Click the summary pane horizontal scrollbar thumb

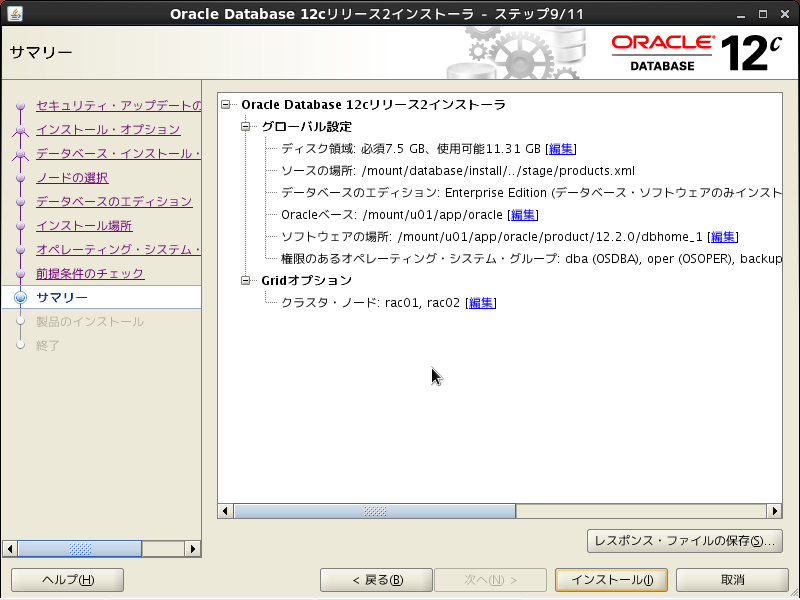[375, 511]
